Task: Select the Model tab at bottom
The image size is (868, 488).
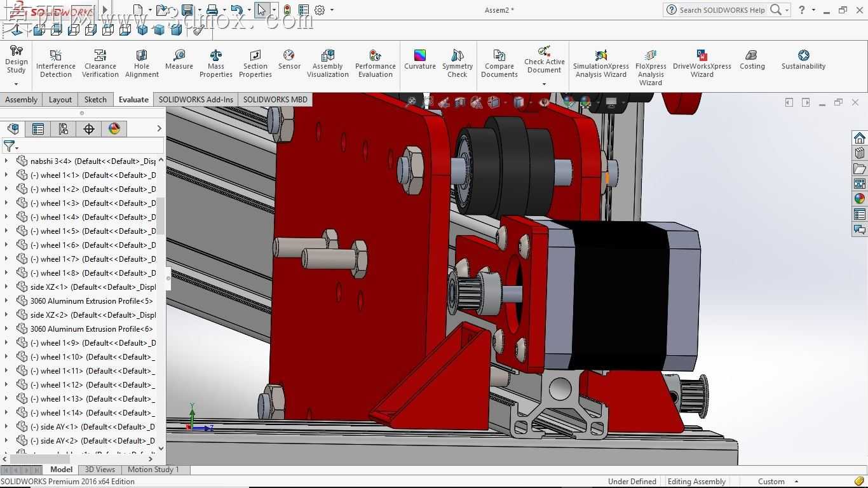Action: click(62, 470)
